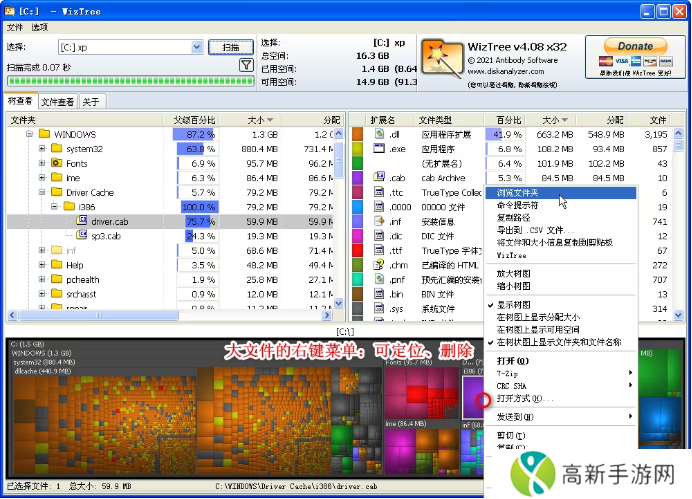Viewport: 692px width, 499px height.
Task: Open the drive selection dropdown
Action: 196,47
